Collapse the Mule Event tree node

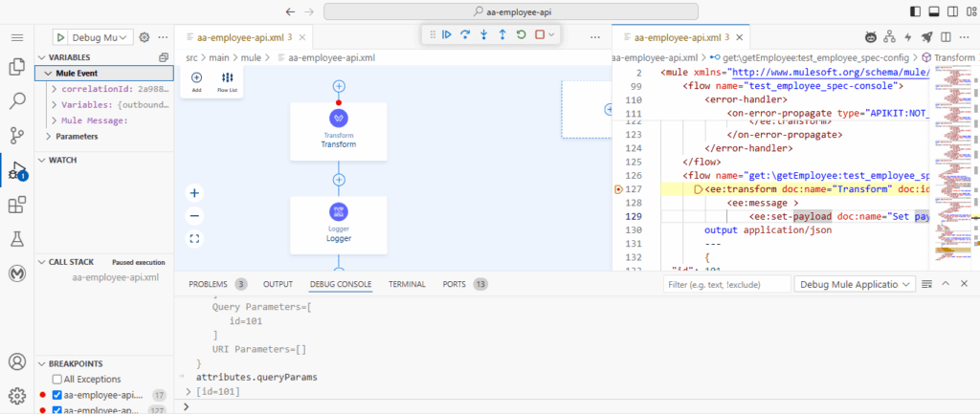pyautogui.click(x=48, y=73)
